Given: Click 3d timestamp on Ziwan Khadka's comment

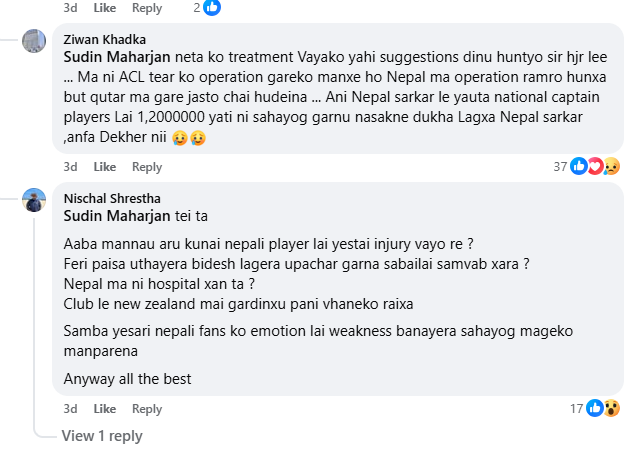Looking at the screenshot, I should [70, 167].
